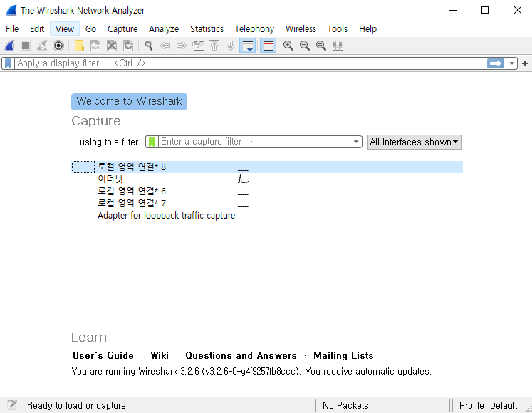Click the Save capture file icon
This screenshot has width=532, height=413.
coord(95,46)
